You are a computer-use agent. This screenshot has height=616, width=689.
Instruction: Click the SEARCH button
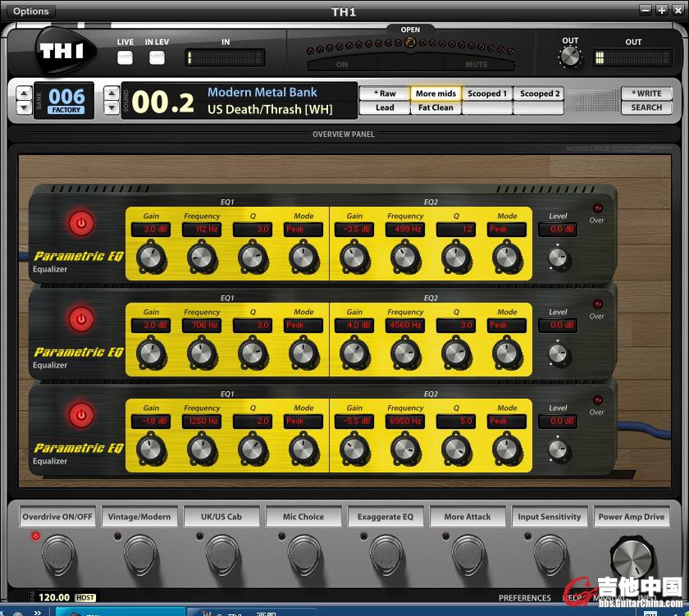click(x=646, y=107)
